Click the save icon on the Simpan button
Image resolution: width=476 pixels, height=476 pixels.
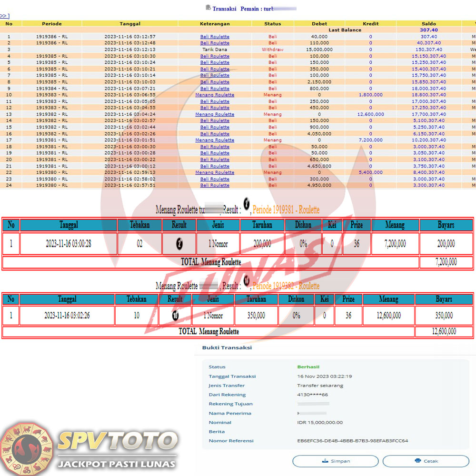click(325, 461)
